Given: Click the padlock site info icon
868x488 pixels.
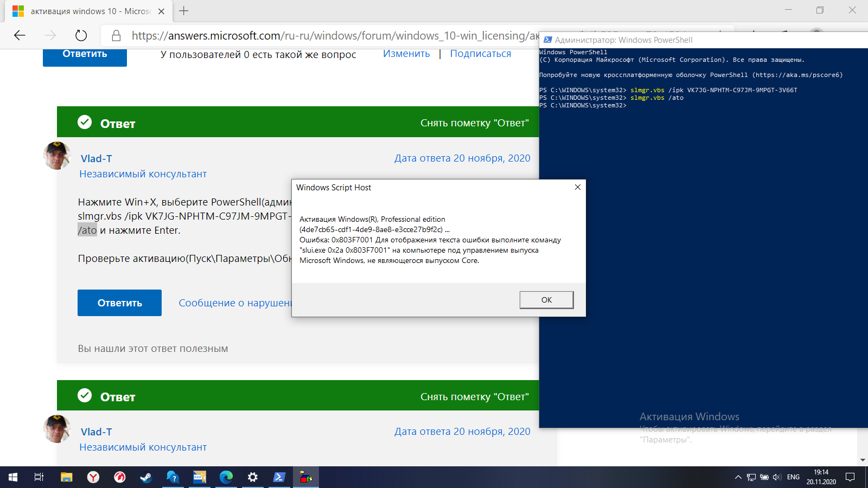Looking at the screenshot, I should 116,36.
